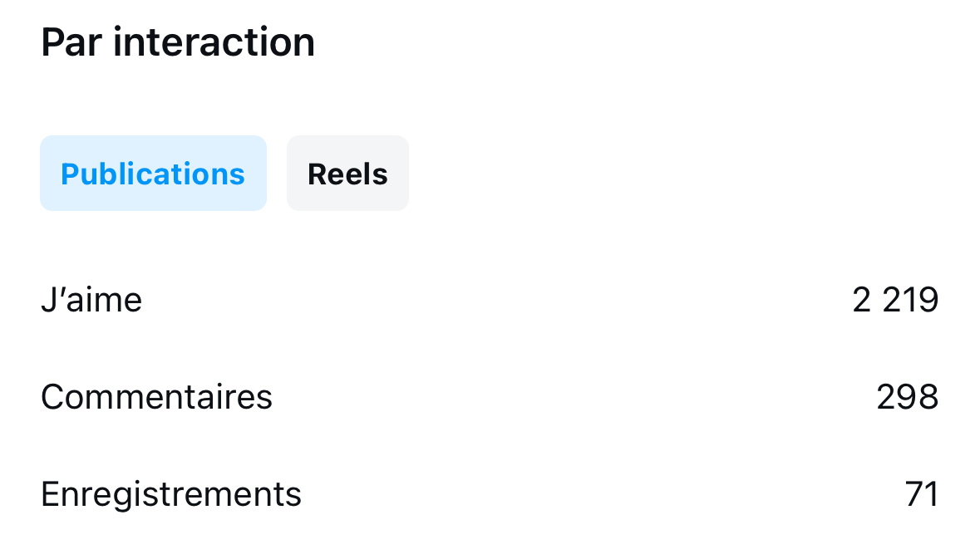
Task: Show interactions for Publications
Action: pos(153,174)
